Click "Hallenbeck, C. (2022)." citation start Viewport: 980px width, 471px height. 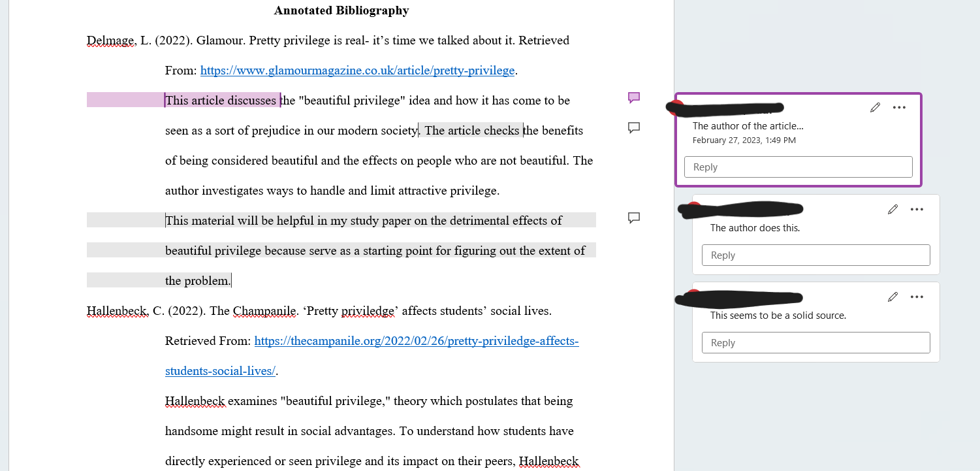(147, 310)
